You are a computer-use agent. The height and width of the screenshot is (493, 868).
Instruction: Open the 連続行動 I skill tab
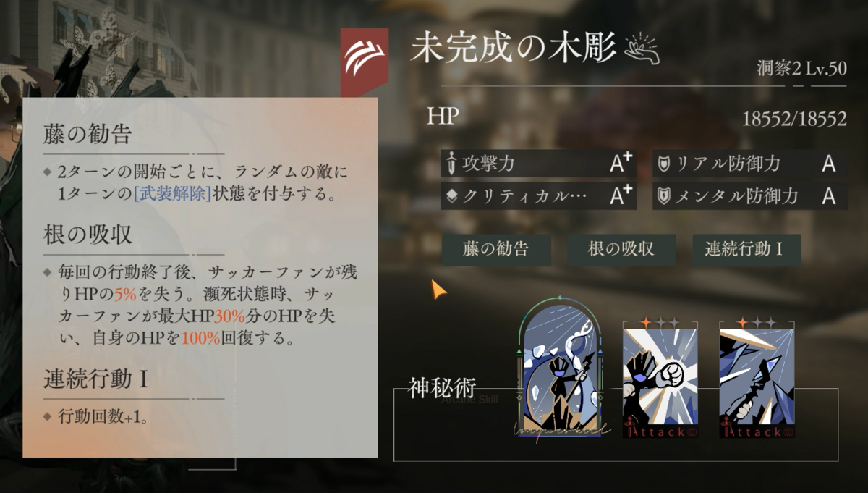746,250
